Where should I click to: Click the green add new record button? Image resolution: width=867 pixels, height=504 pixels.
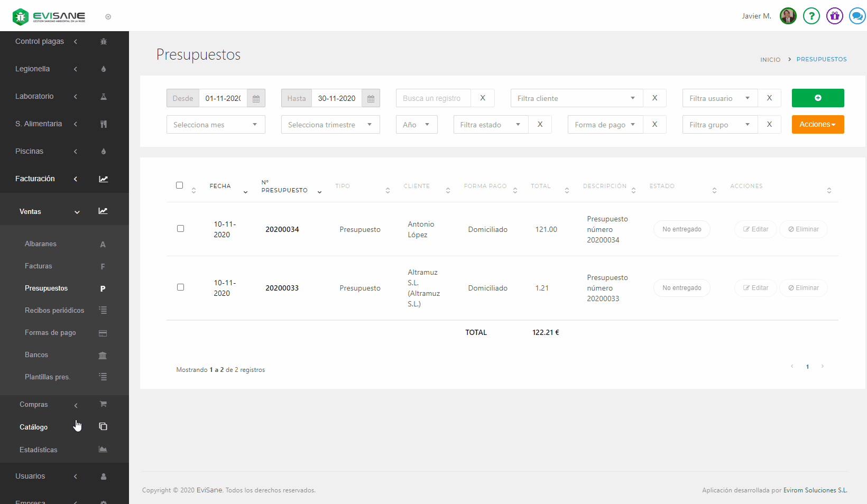click(817, 98)
